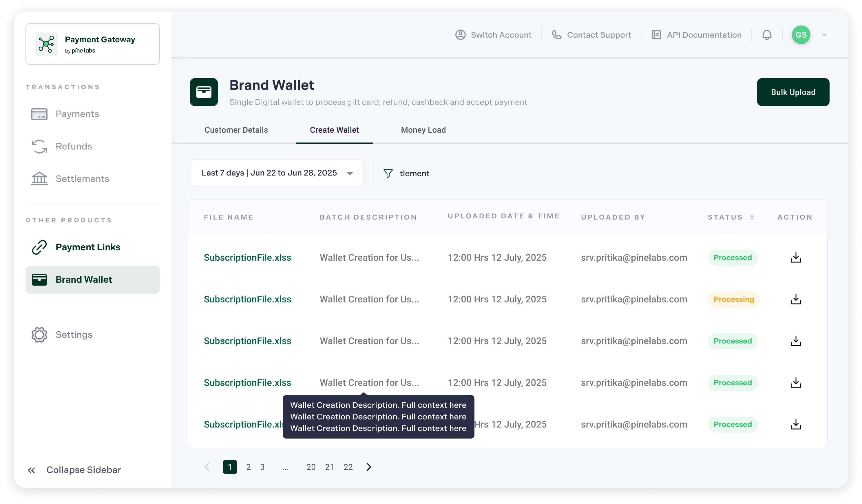Click the collapse double-chevron icon
862x504 pixels.
tap(32, 470)
